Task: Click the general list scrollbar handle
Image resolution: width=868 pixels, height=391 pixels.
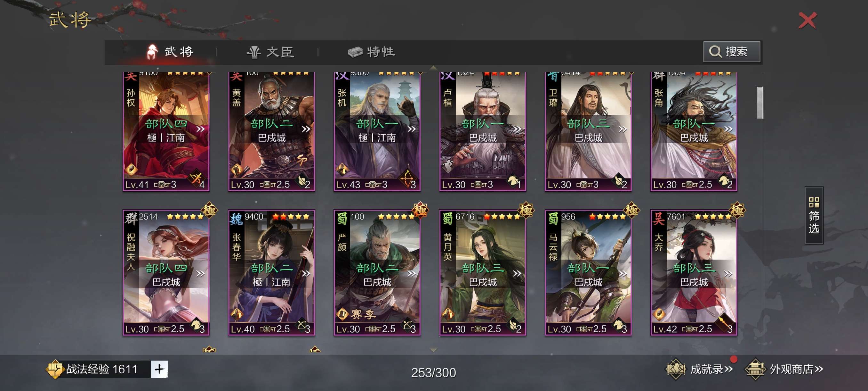Action: pos(759,103)
